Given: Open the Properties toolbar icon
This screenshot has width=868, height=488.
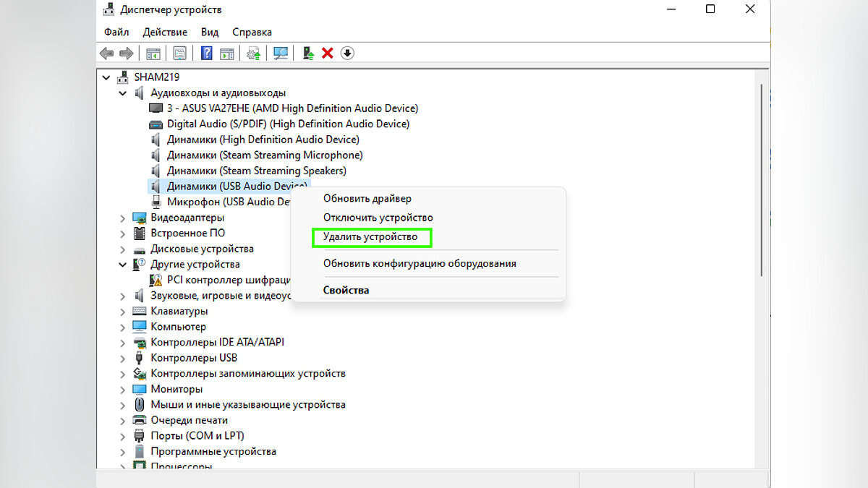Looking at the screenshot, I should (179, 53).
